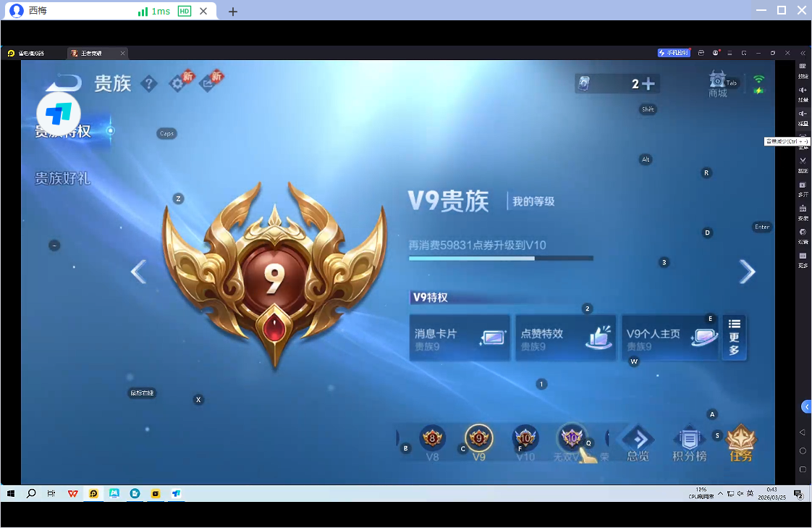Viewport: 812px width, 528px height.
Task: Click the left arrow beside the V9 emblem
Action: tap(138, 272)
